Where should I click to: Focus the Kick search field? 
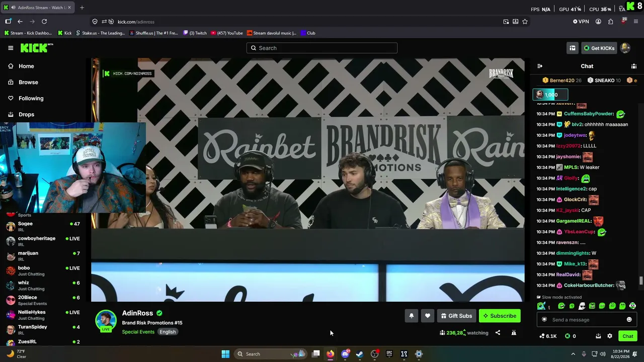point(322,48)
